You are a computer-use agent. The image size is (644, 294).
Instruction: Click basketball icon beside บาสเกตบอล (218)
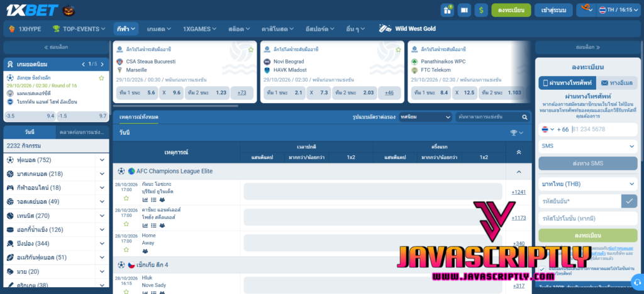(10, 174)
